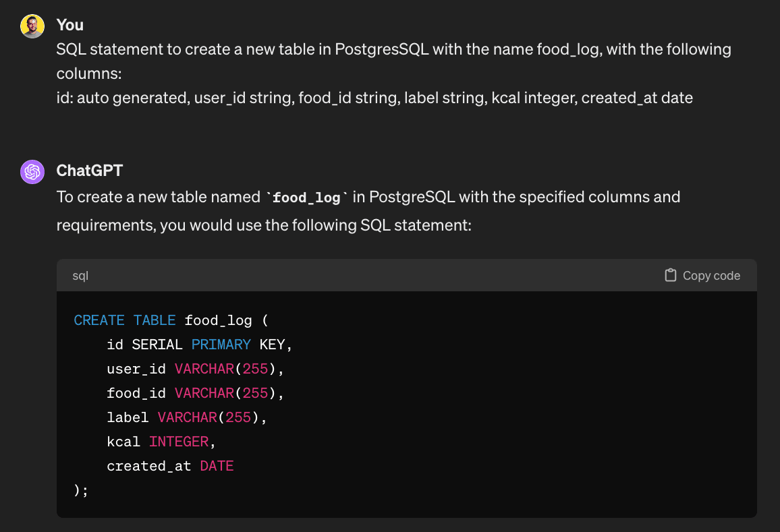Screen dimensions: 780x532
Task: Click the clipboard icon in code header
Action: [670, 275]
